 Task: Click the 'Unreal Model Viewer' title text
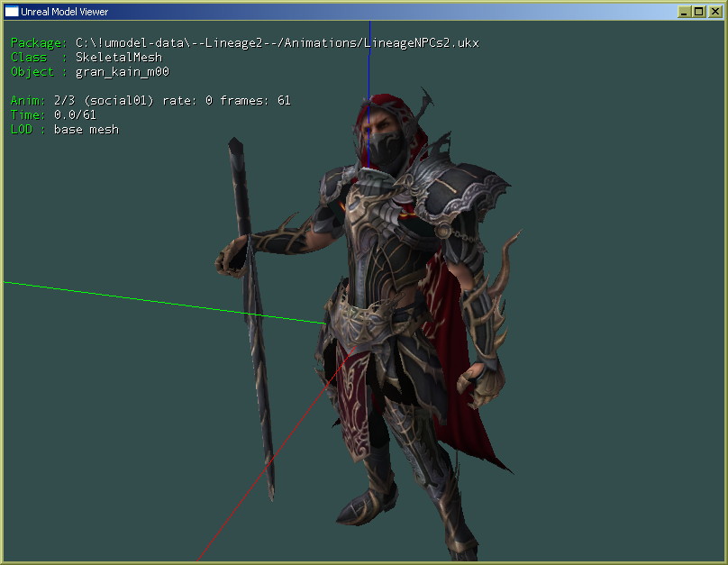[x=65, y=12]
